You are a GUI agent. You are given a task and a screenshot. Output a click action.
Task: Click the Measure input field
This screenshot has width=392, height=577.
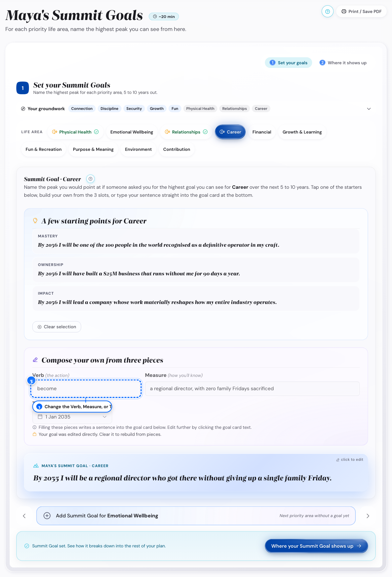click(252, 389)
